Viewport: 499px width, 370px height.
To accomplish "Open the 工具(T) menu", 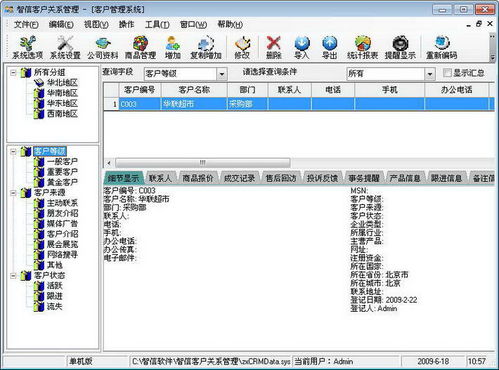I will (x=157, y=24).
